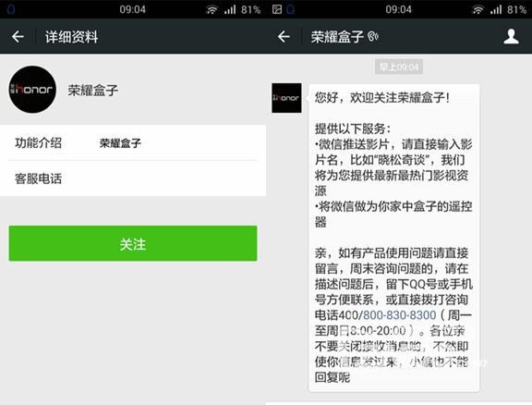The image size is (532, 405).
Task: Tap the welcome message bubble
Action: click(393, 238)
